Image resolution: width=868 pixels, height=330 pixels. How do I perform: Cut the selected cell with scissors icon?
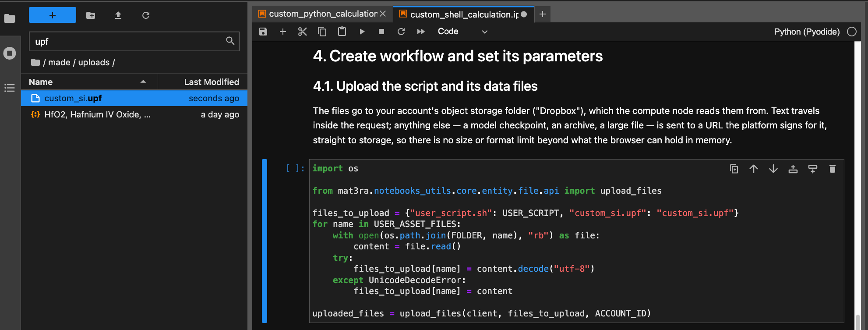(303, 32)
